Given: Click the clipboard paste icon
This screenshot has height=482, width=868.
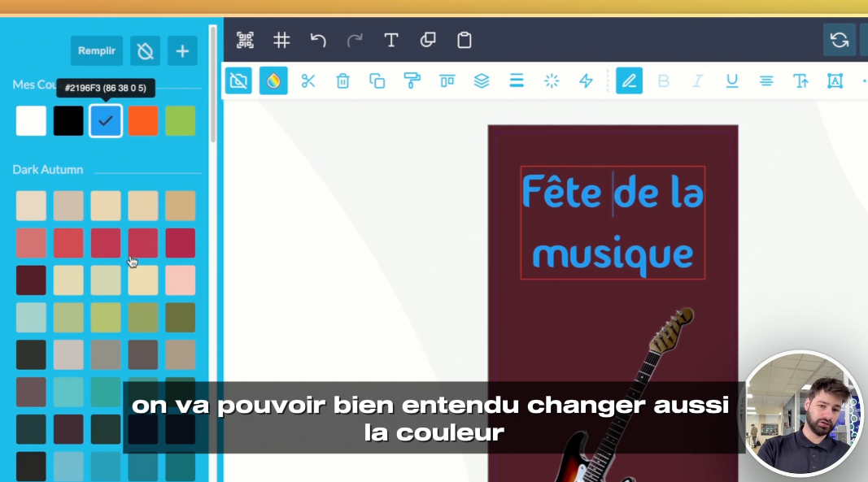Looking at the screenshot, I should 465,40.
